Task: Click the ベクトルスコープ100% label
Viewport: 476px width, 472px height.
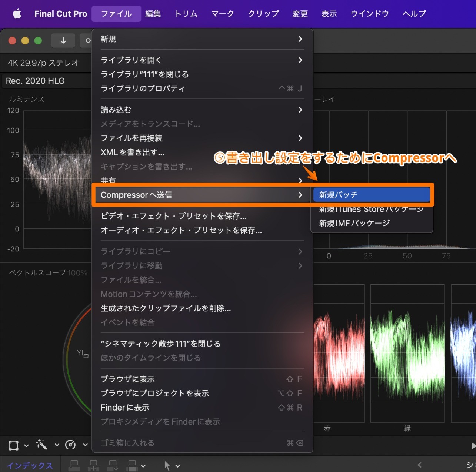Action: (x=48, y=273)
